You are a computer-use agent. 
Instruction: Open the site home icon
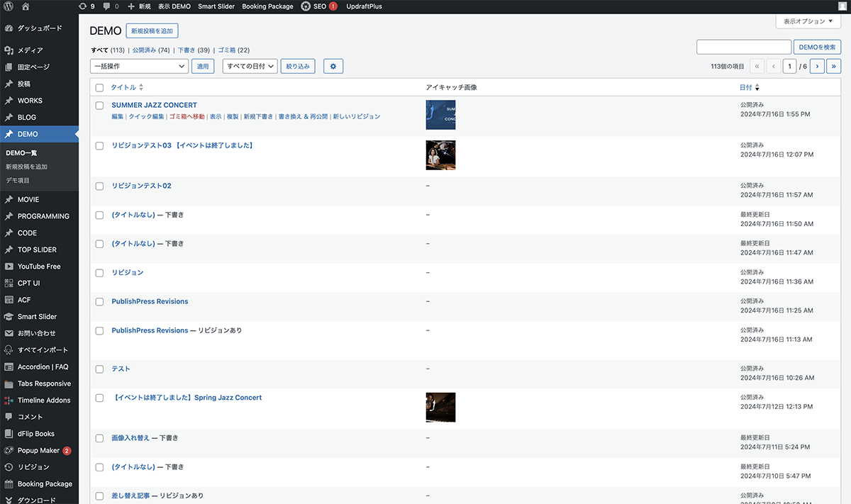pyautogui.click(x=26, y=6)
